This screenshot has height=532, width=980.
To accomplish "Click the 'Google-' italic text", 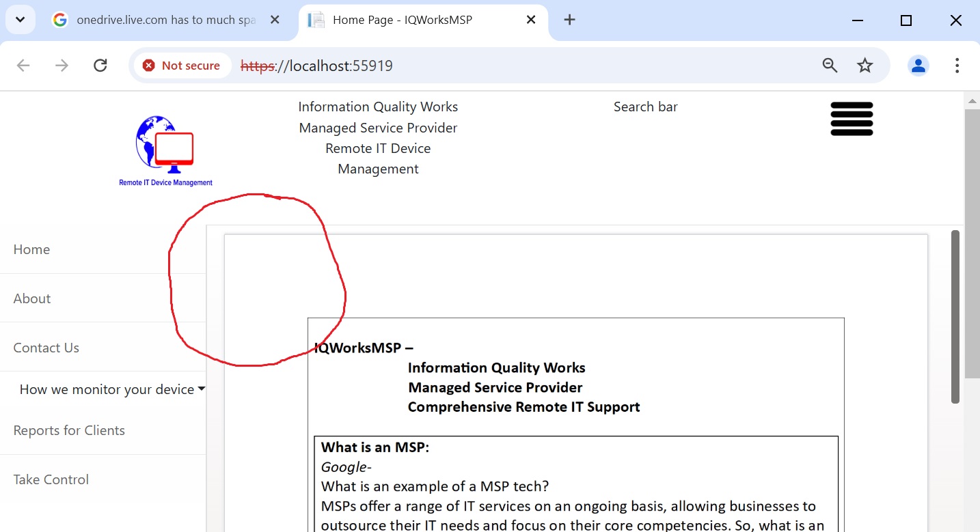I will click(346, 467).
